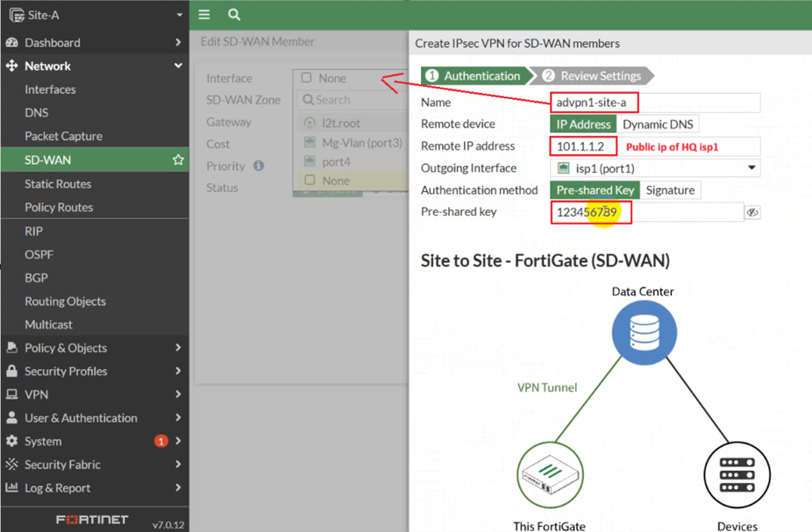Click the Devices server rack icon
The width and height of the screenshot is (812, 532).
coord(737,475)
